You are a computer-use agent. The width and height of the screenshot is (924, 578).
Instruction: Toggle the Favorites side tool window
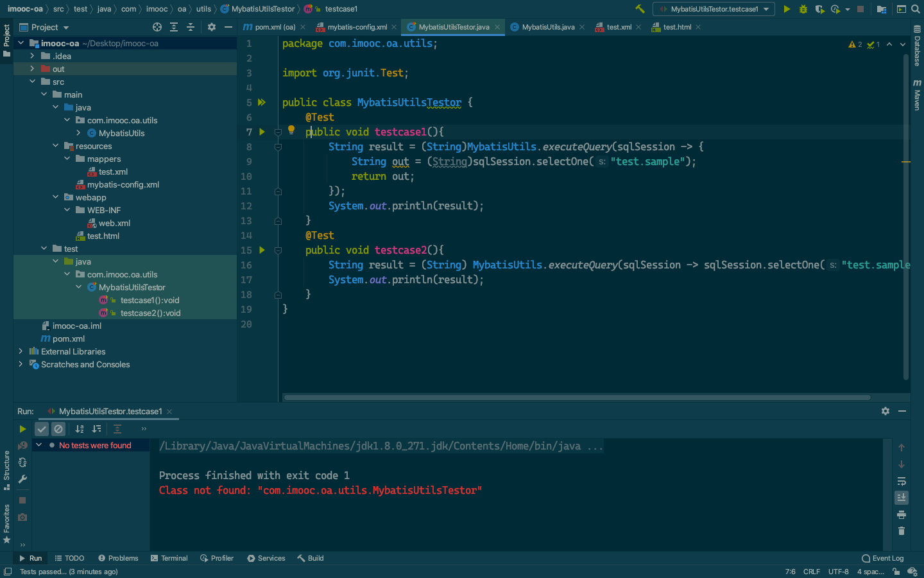click(x=6, y=523)
